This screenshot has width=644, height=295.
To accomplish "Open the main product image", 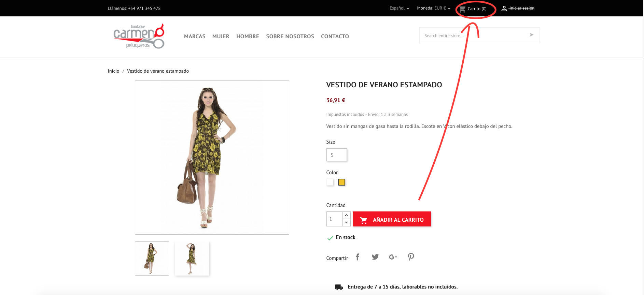I will click(212, 158).
